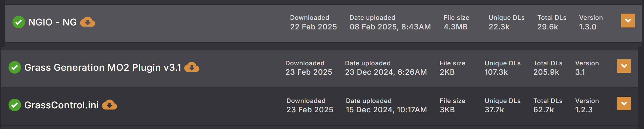Expand the NGIO - NG file options dropdown
This screenshot has width=644, height=129.
628,21
